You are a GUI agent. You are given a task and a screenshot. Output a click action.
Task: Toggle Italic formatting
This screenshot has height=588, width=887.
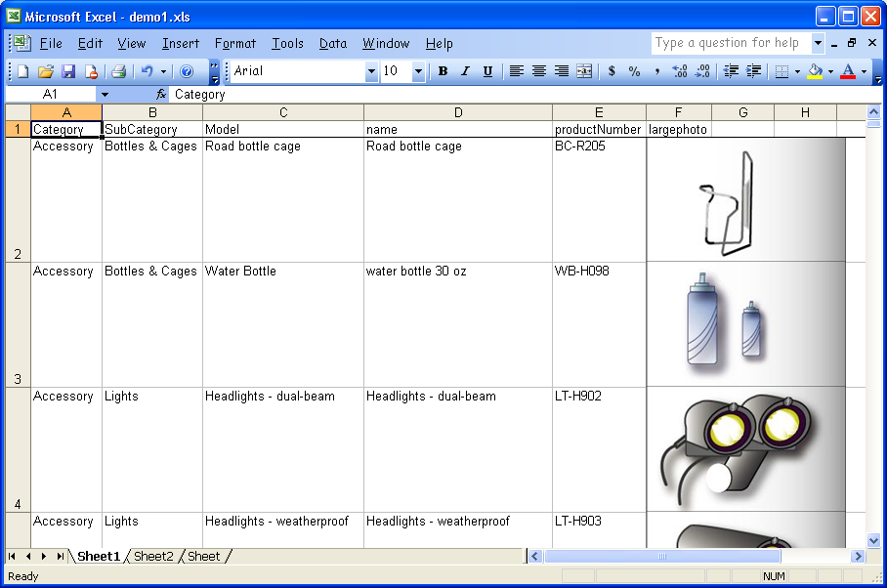[x=465, y=71]
